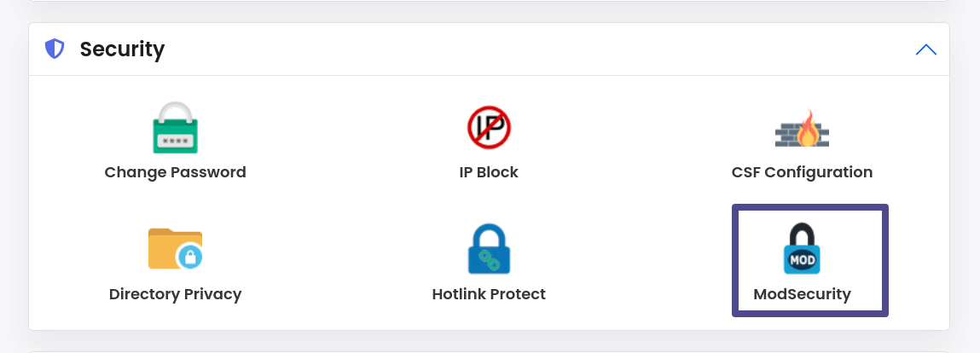Open the ModSecurity padlock icon

click(x=802, y=249)
